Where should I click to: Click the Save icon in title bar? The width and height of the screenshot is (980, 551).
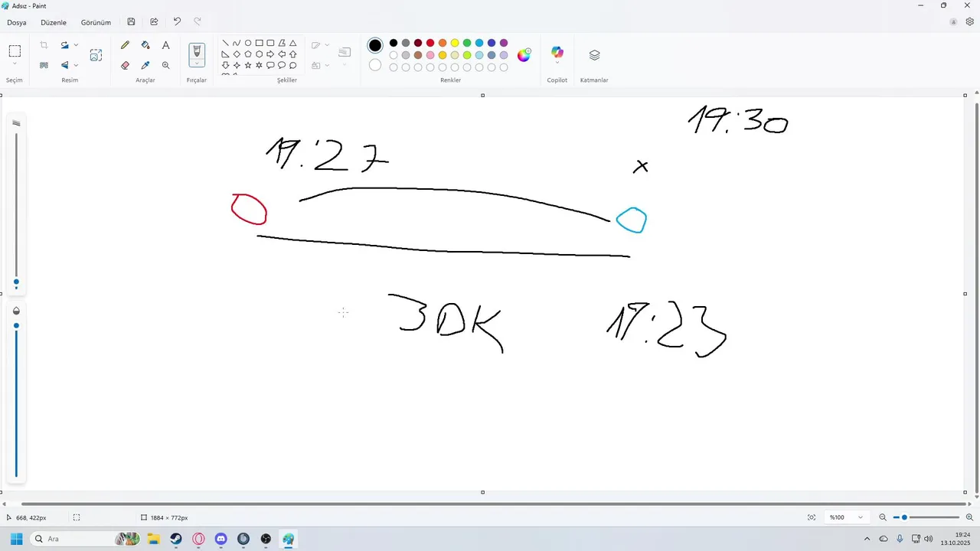pyautogui.click(x=131, y=22)
